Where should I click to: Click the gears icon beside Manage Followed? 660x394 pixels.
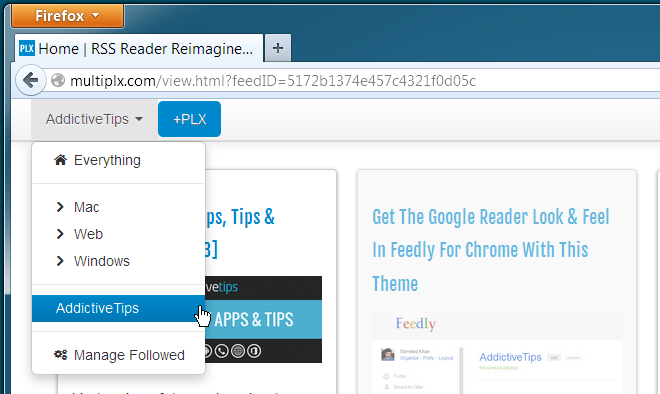pos(60,354)
